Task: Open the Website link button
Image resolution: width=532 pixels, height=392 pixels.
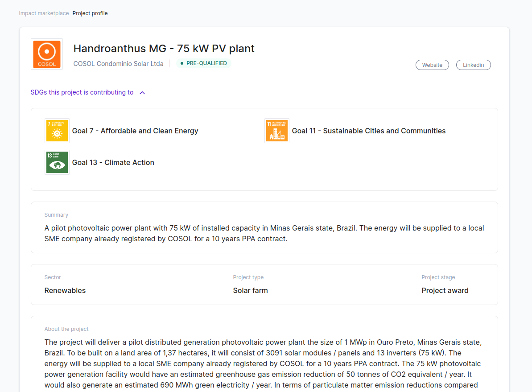Action: (432, 65)
